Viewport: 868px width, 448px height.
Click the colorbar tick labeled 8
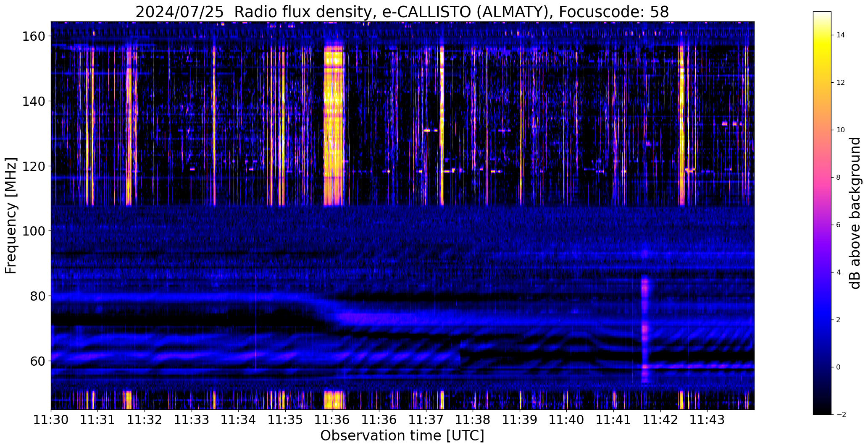[839, 178]
